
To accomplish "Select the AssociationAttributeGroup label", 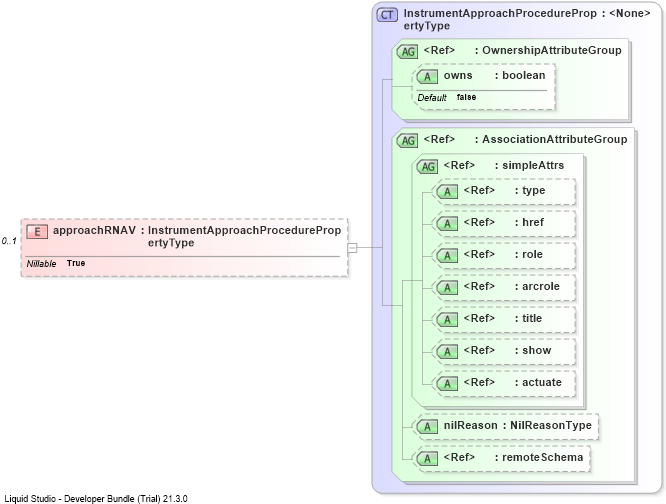I will 554,139.
